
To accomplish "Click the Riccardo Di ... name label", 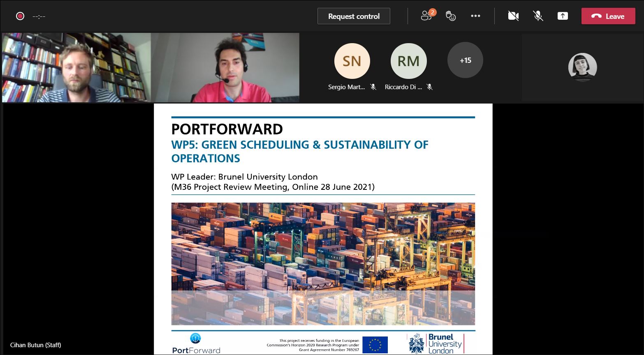I will tap(403, 87).
